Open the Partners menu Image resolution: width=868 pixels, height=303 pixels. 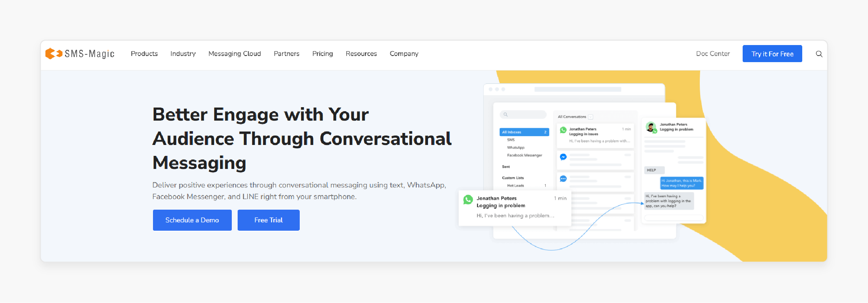[287, 54]
